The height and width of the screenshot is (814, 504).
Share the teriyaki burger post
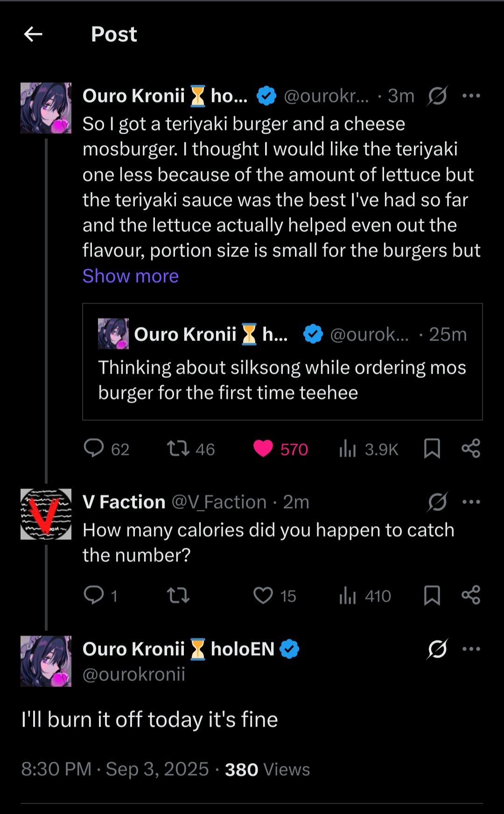click(471, 448)
